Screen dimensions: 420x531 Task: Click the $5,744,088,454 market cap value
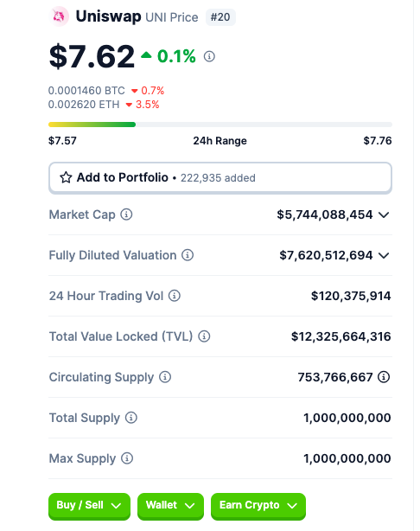(325, 214)
